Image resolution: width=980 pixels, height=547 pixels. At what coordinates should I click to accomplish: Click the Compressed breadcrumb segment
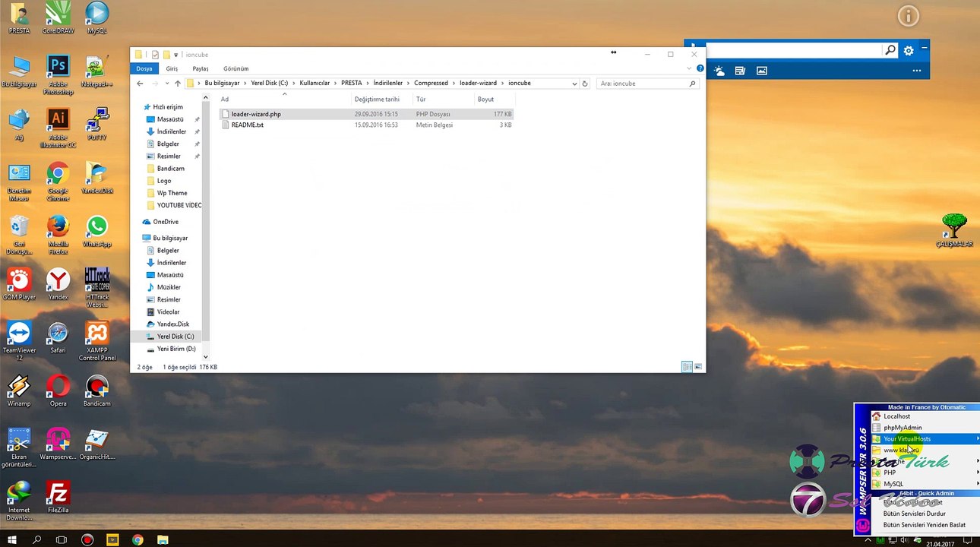[x=431, y=84]
